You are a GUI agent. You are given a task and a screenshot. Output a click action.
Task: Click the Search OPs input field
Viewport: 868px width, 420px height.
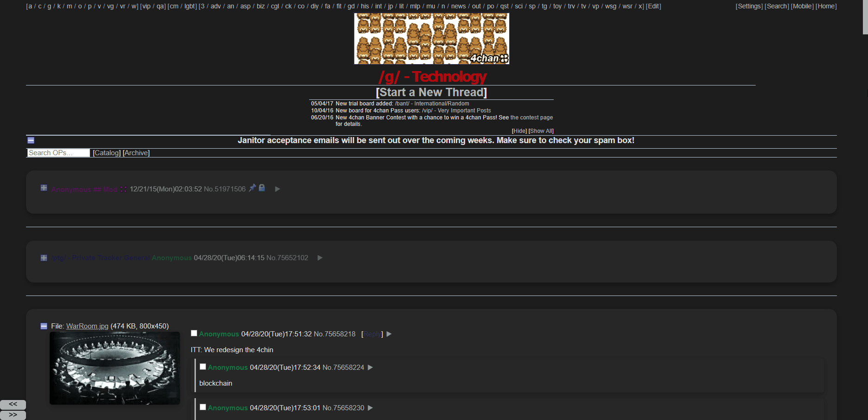coord(58,152)
